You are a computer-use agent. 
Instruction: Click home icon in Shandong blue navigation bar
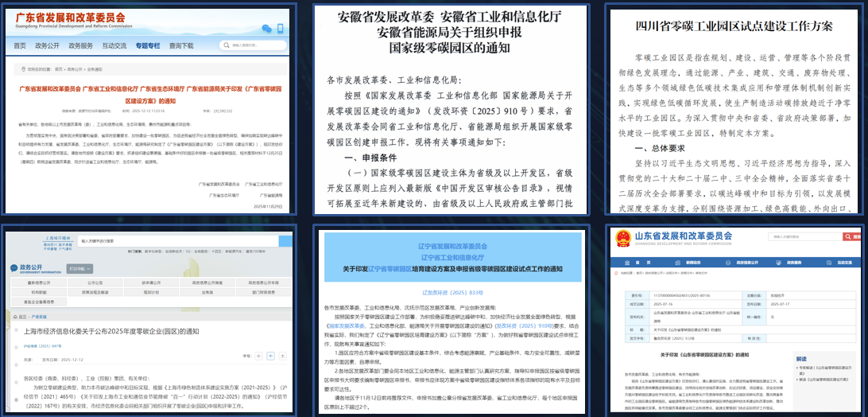(627, 263)
